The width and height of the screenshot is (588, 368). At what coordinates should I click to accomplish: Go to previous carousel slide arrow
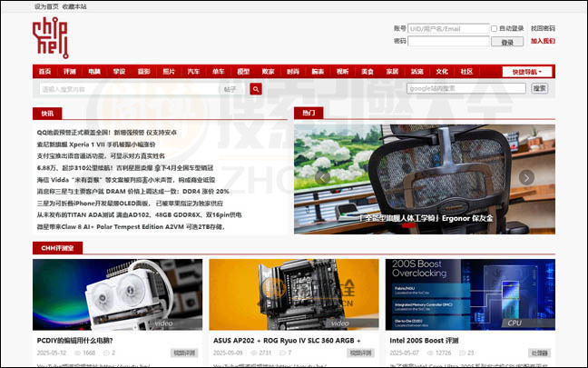[x=322, y=177]
